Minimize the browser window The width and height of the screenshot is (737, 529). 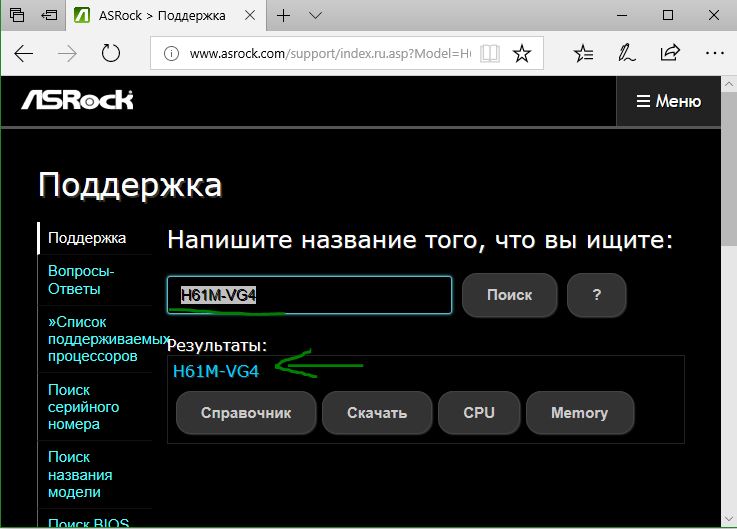click(622, 16)
